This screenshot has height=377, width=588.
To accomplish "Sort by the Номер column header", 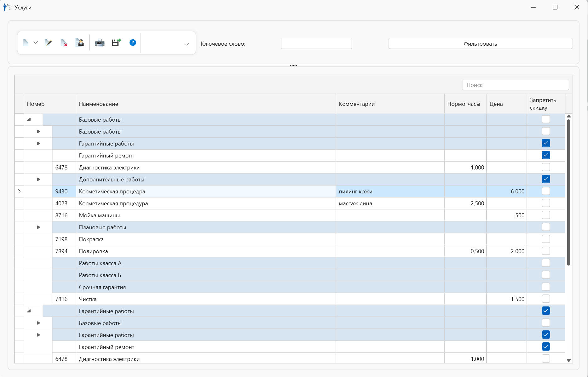I will pos(50,104).
